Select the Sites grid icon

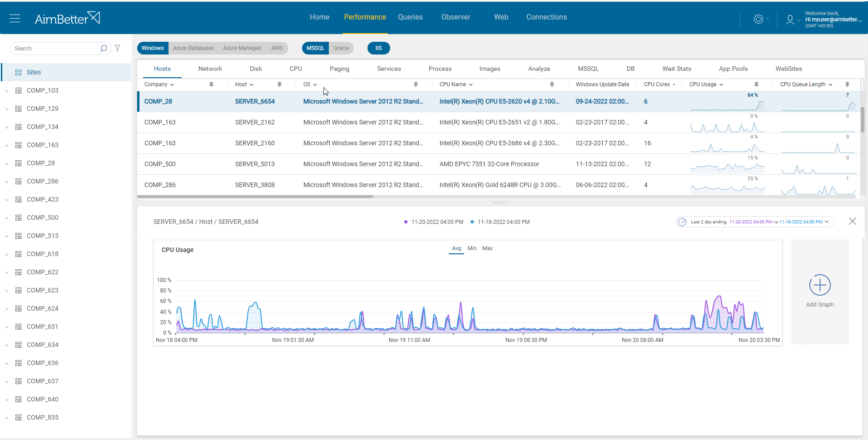coord(18,72)
